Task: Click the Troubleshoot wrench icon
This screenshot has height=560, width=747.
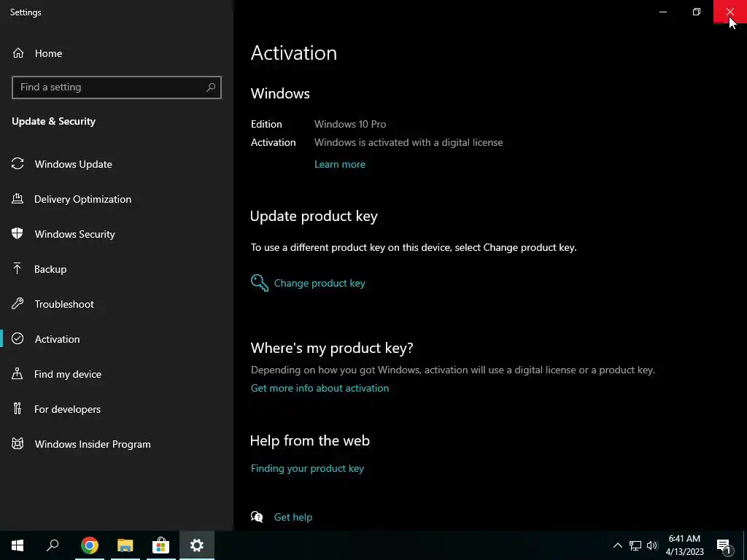Action: (18, 304)
